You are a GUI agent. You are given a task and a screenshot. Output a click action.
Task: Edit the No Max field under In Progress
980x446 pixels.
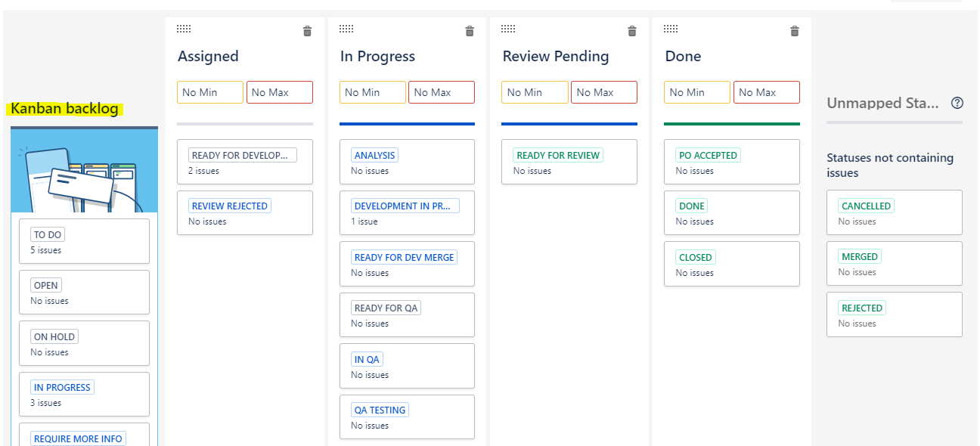tap(442, 92)
